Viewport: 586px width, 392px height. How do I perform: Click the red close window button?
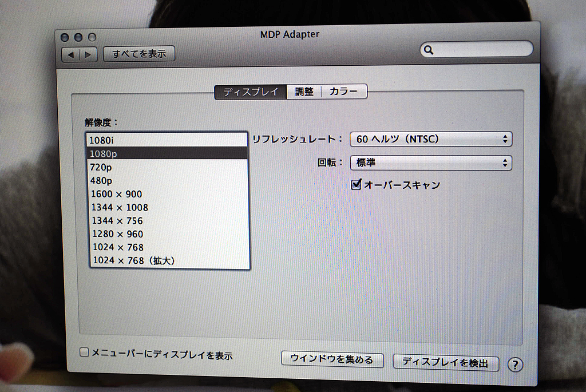click(65, 37)
